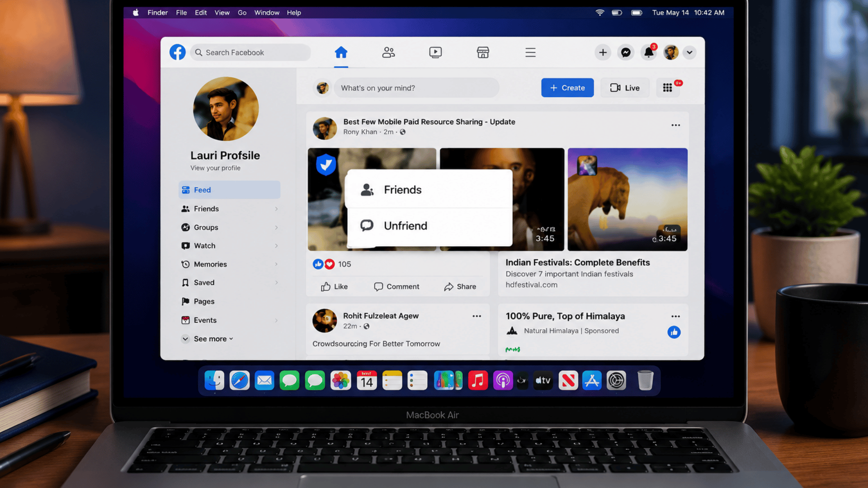Click the blue Create button
This screenshot has width=868, height=488.
point(567,88)
